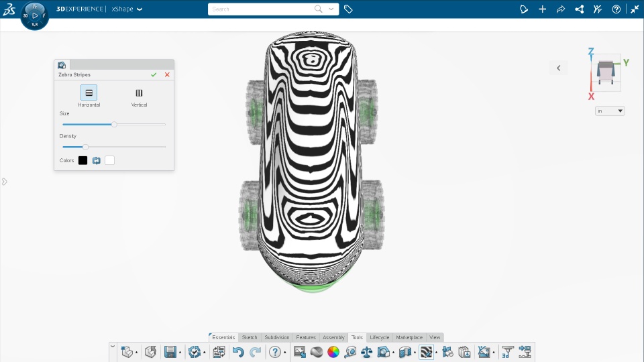Open the color wheel appearance tool
Screen dimensions: 644x362
pos(333,352)
